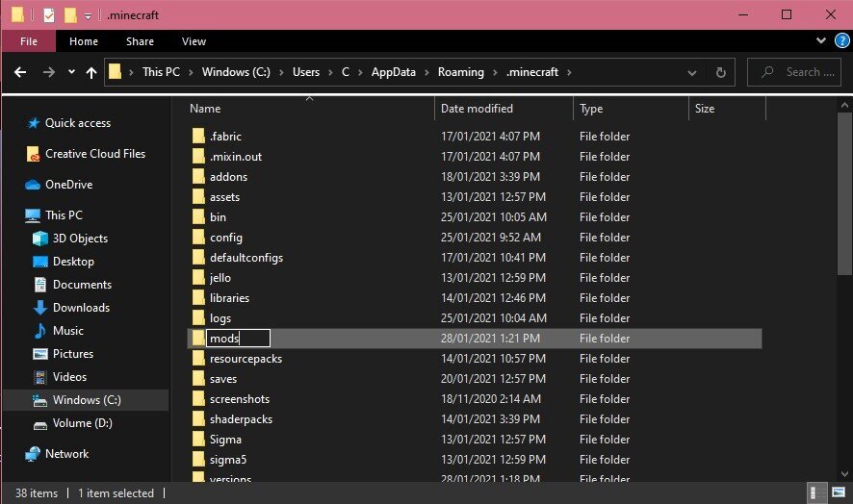
Task: Select 3D Objects in the sidebar
Action: tap(80, 239)
